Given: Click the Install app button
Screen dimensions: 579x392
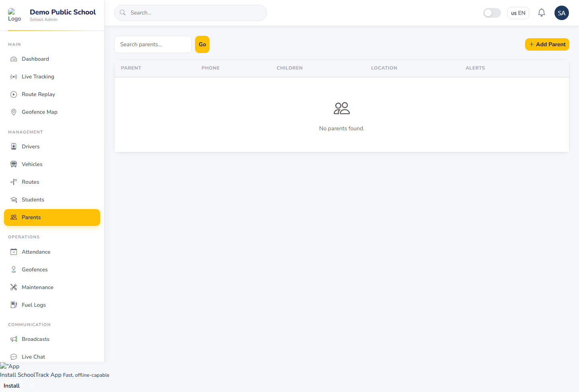Looking at the screenshot, I should [12, 386].
